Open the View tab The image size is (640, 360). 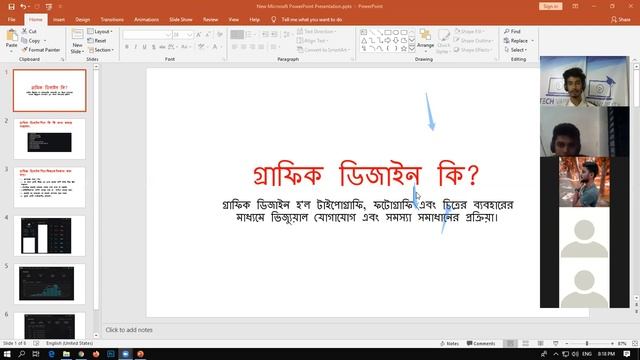[233, 20]
